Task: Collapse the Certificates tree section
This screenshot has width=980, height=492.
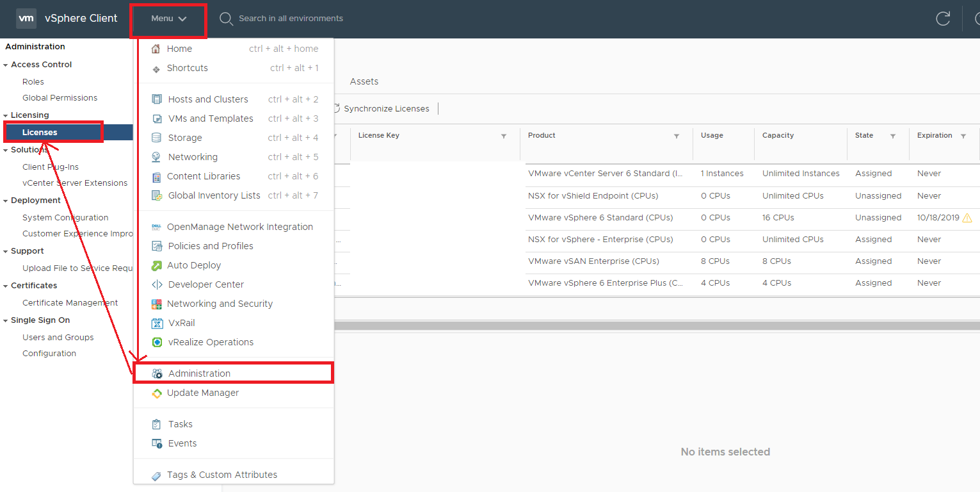Action: [x=6, y=286]
